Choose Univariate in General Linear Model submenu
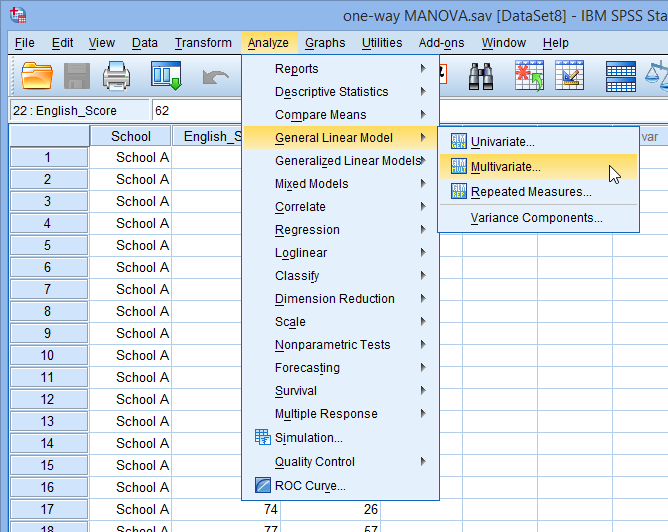 (502, 142)
